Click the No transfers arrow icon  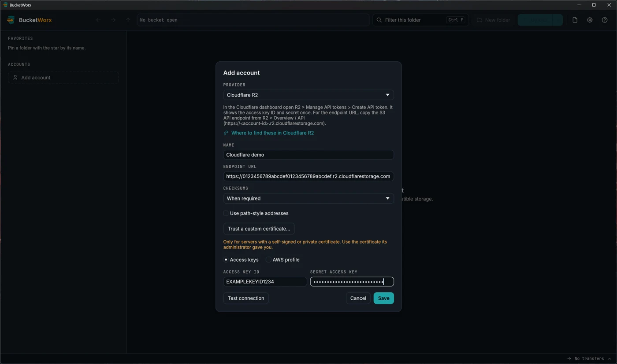569,359
